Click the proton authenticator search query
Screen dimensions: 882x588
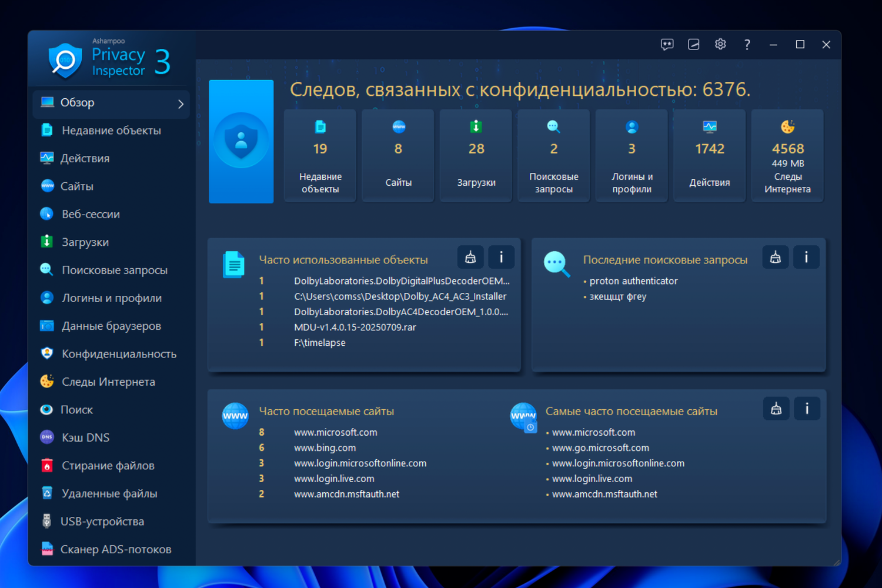pos(633,281)
